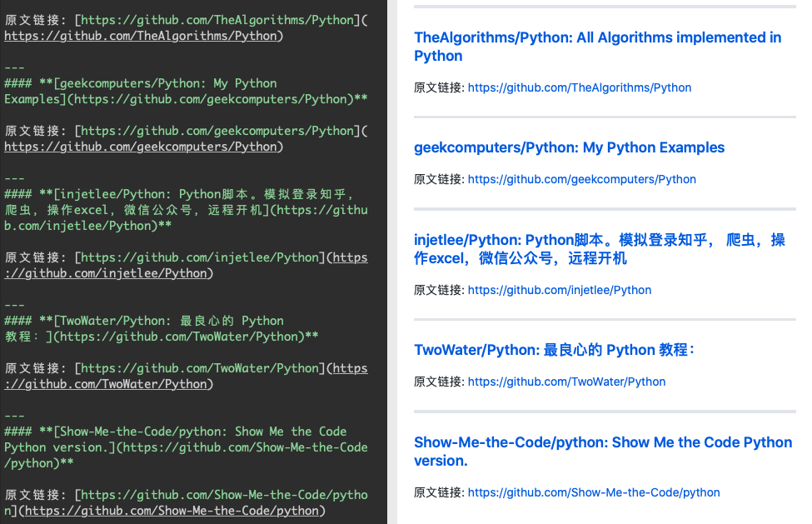
Task: Open the preview URL https://github.com/geekcomputers/Python
Action: tap(581, 179)
